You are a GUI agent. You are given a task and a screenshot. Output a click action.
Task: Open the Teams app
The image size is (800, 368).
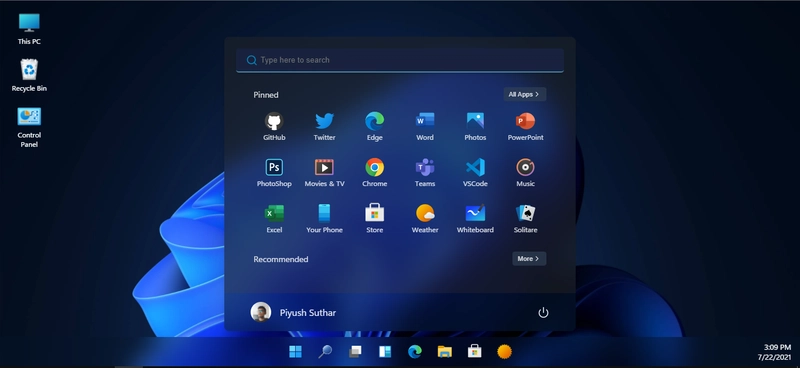coord(424,173)
